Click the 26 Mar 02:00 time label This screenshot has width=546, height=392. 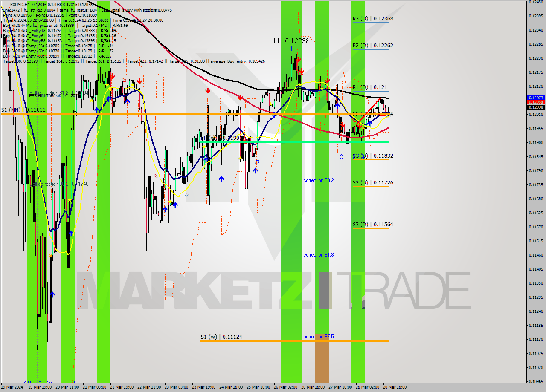[x=286, y=387]
